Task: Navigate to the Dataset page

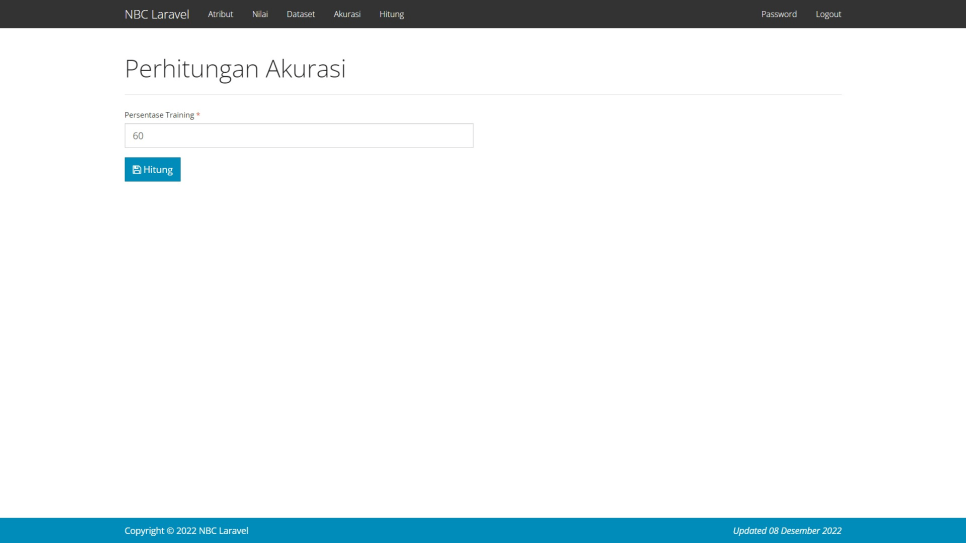Action: click(x=301, y=14)
